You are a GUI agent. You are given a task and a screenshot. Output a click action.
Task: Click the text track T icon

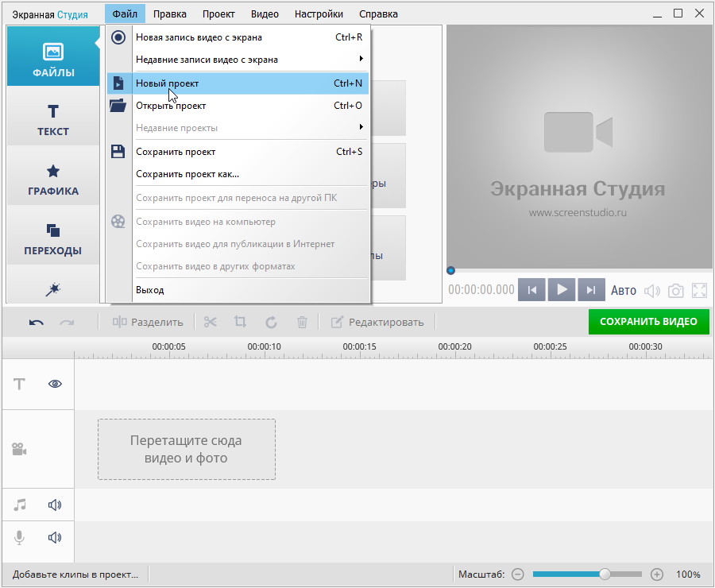(x=19, y=384)
